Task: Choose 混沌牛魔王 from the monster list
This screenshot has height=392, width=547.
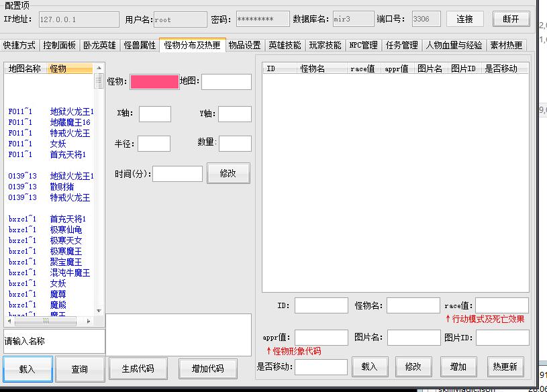Action: coord(70,273)
